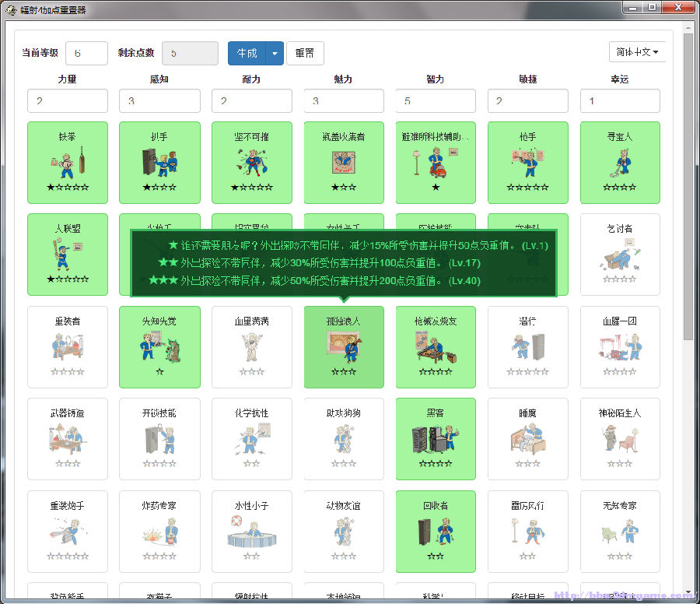Select the 孤独浪人 (Lone Wanderer) perk
Screen dimensions: 700x604
point(344,346)
